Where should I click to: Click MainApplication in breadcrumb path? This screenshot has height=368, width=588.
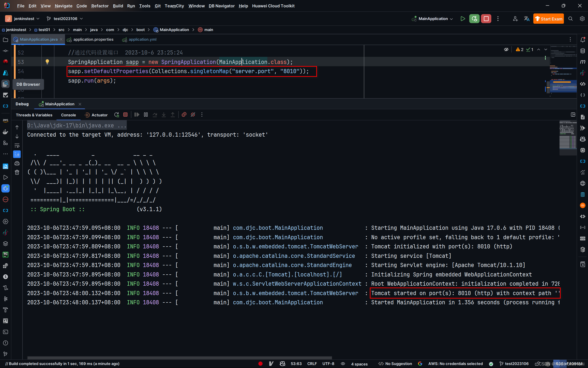171,30
